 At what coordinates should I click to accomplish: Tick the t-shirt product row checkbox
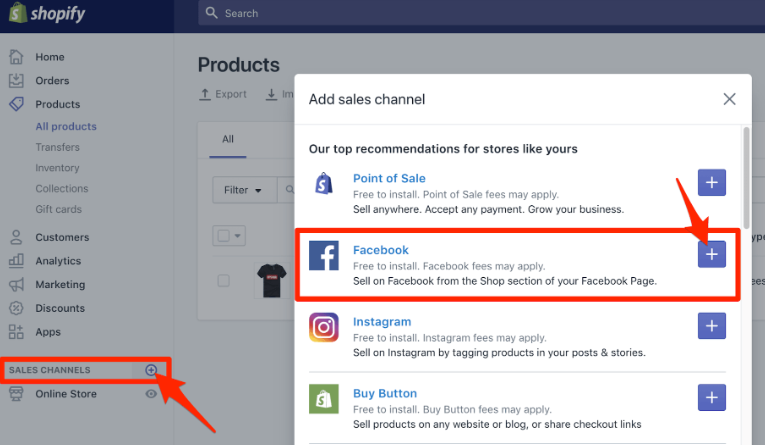223,281
